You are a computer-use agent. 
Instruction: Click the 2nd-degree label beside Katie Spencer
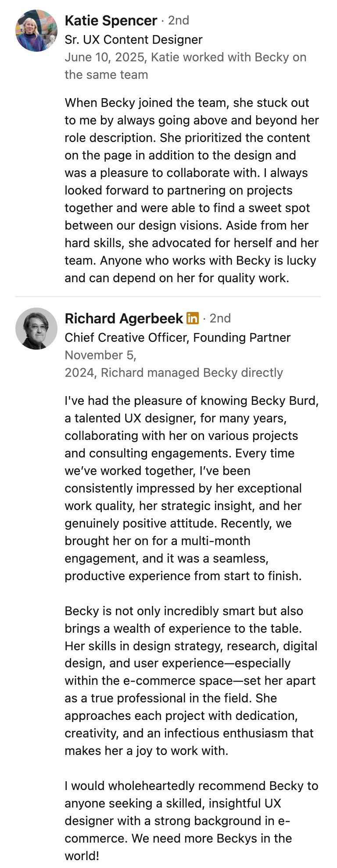point(179,21)
